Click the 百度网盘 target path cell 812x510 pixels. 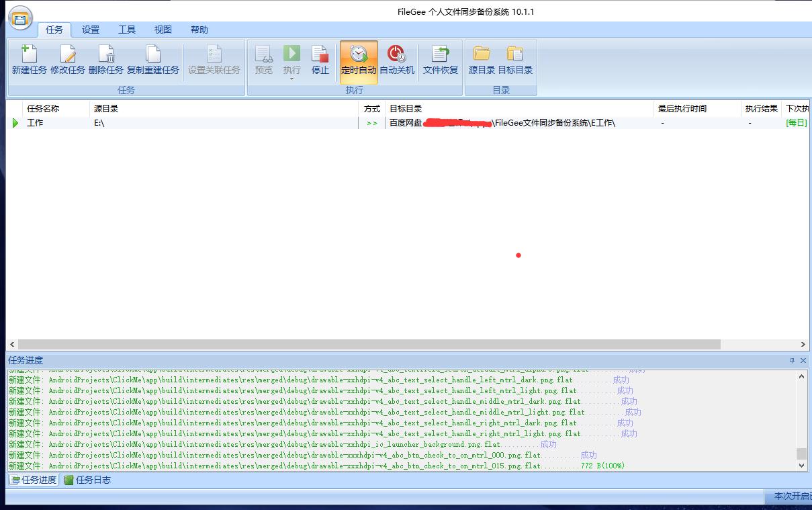point(519,123)
